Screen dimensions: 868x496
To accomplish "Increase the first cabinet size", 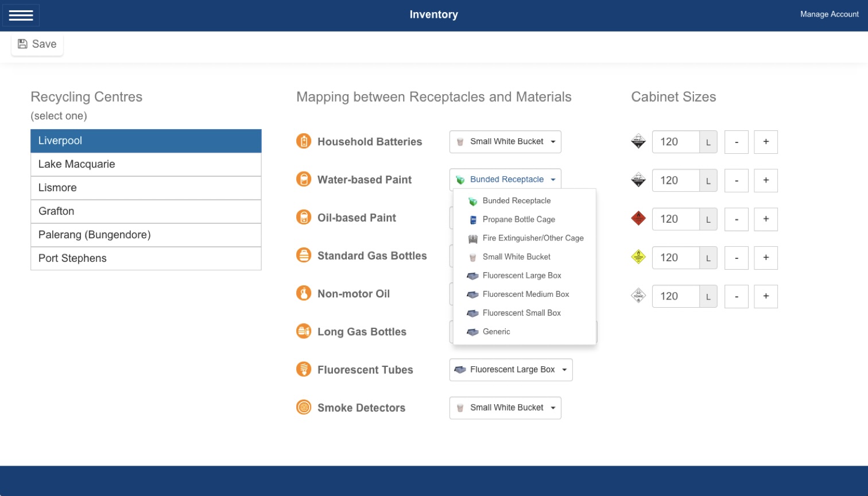I will pyautogui.click(x=766, y=142).
